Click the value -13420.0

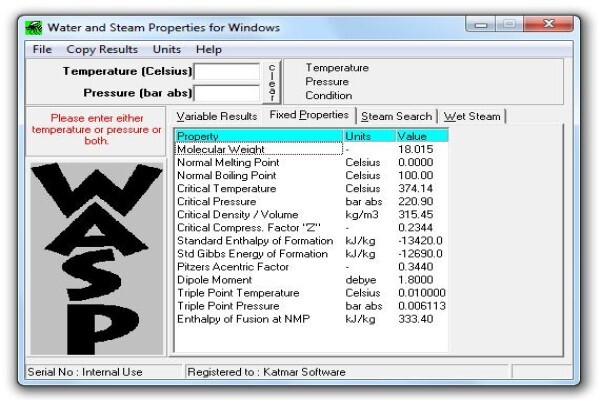click(x=420, y=240)
